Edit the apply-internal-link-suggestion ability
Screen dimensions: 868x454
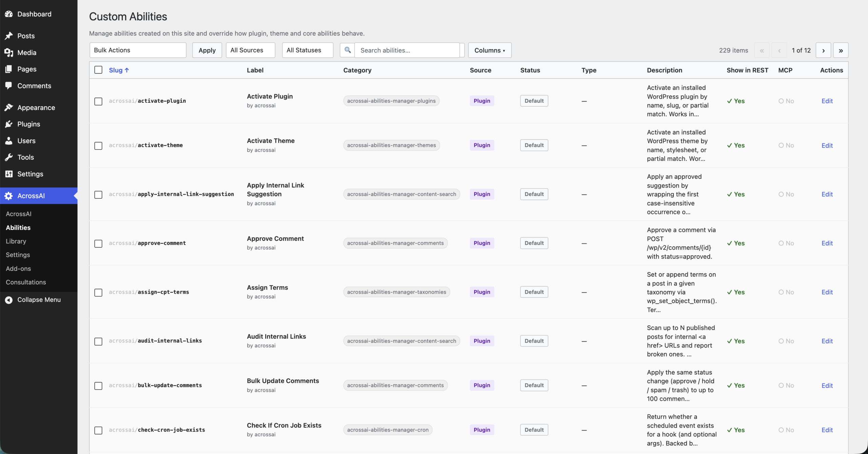(x=827, y=194)
